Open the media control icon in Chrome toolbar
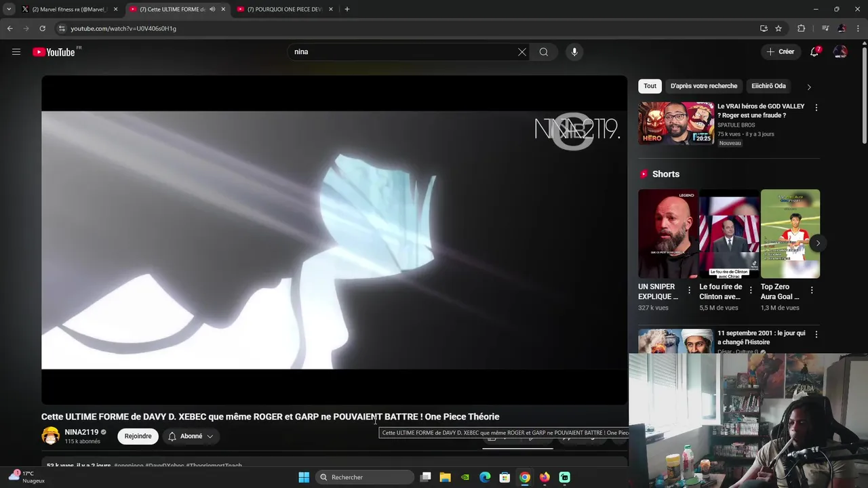 825,28
